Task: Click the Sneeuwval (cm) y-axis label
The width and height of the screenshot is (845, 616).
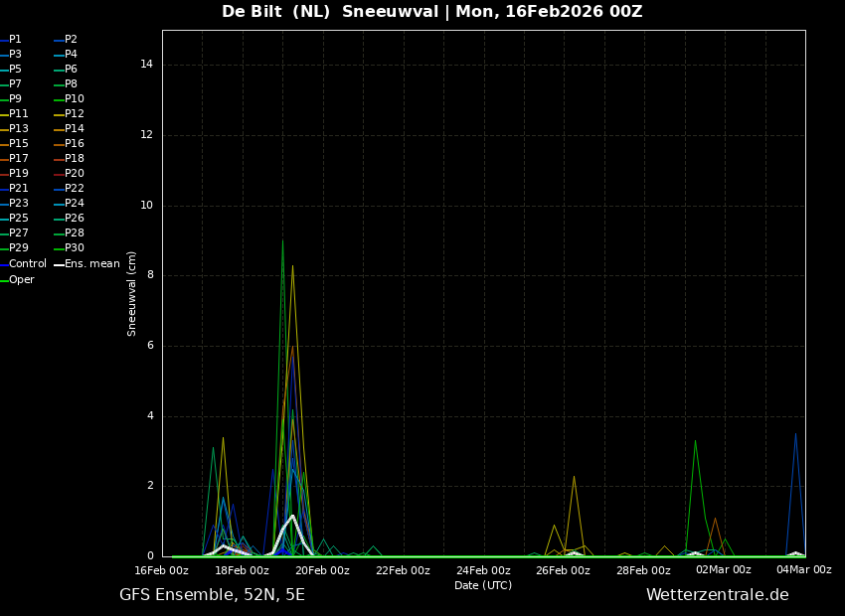Action: click(132, 293)
